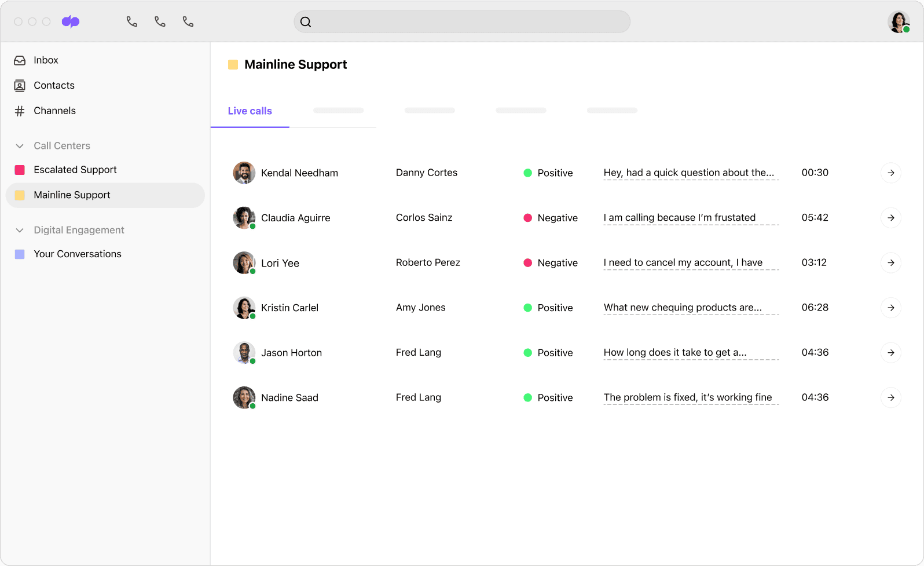Open Kendal Needham's call with the arrow icon
The image size is (924, 566).
coord(890,173)
